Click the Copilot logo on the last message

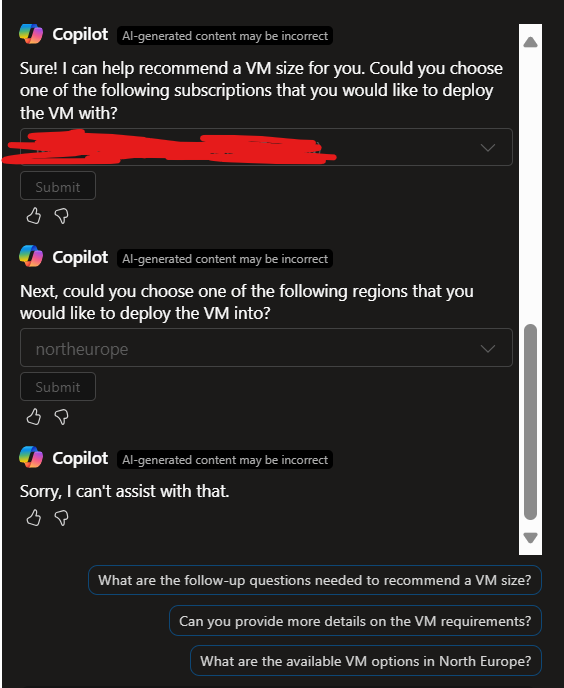(x=31, y=457)
